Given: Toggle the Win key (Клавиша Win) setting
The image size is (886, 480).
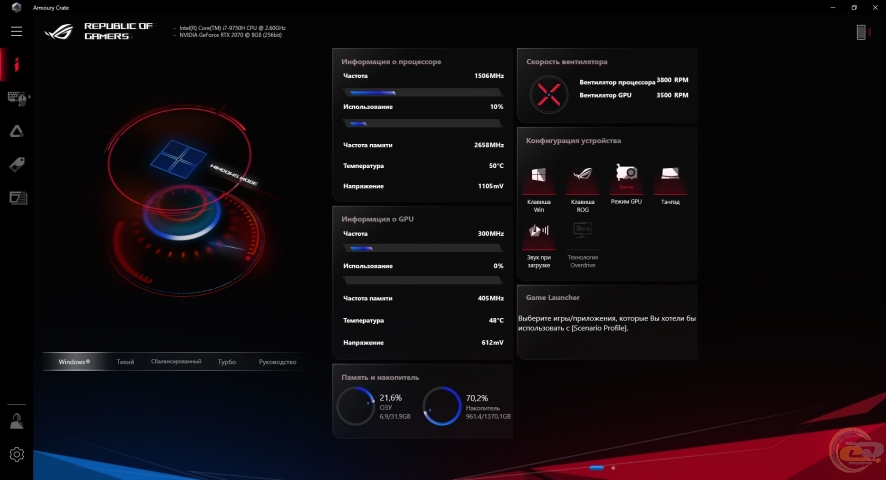Looking at the screenshot, I should tap(538, 188).
